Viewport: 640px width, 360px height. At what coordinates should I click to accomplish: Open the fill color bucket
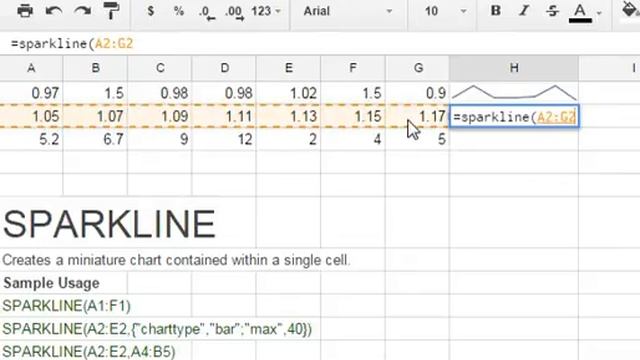(631, 11)
